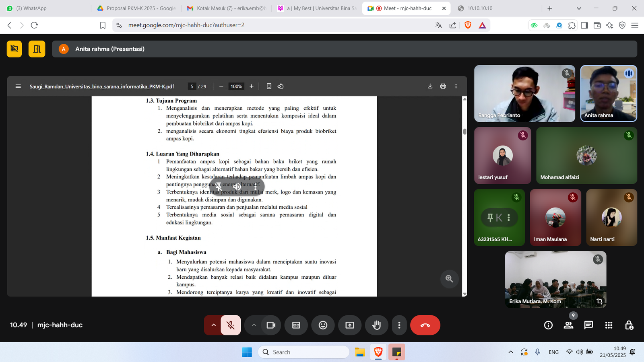The width and height of the screenshot is (644, 362).
Task: Turn on closed captions
Action: tap(296, 325)
